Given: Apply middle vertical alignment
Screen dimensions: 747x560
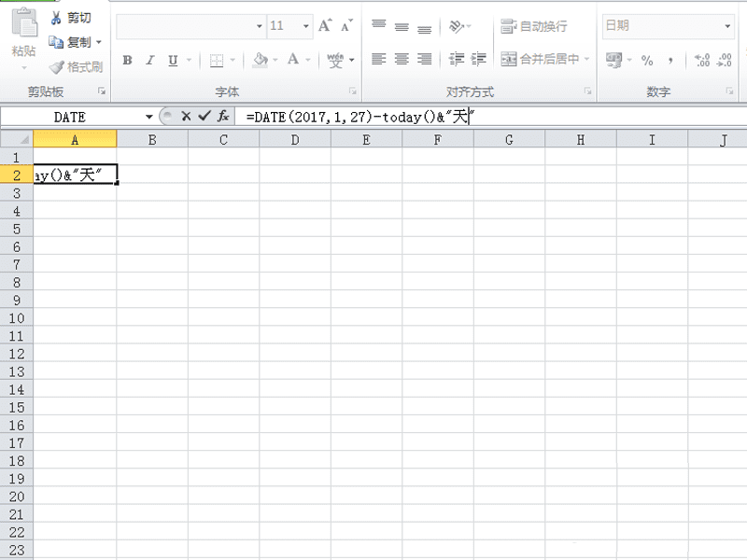Looking at the screenshot, I should click(402, 26).
